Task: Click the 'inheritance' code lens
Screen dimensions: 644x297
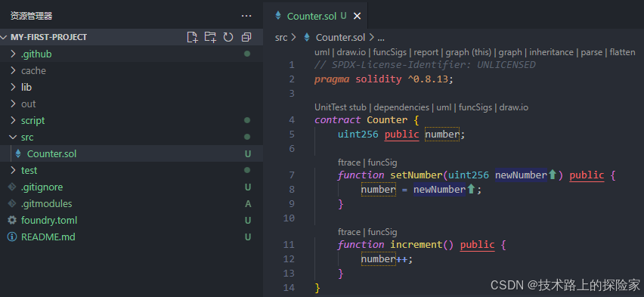Action: (551, 52)
